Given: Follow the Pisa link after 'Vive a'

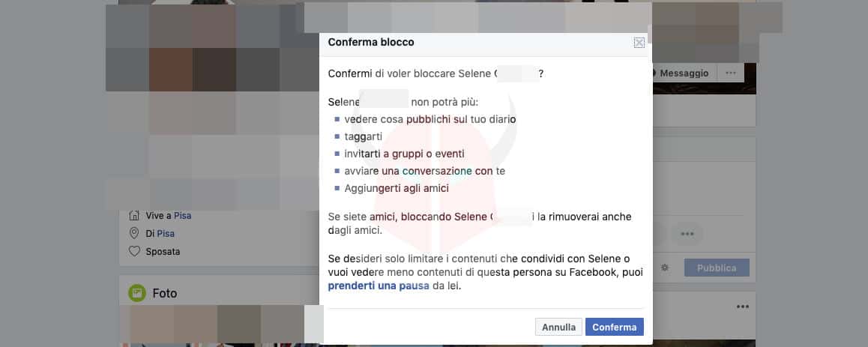Looking at the screenshot, I should 182,215.
